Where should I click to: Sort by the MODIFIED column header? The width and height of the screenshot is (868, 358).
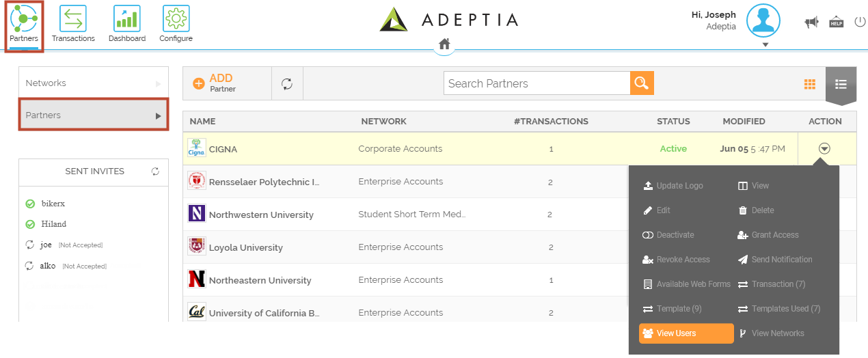744,121
